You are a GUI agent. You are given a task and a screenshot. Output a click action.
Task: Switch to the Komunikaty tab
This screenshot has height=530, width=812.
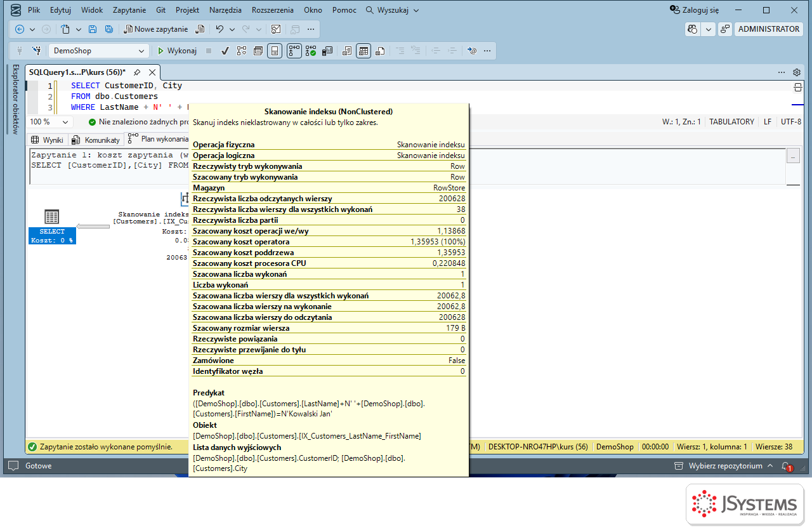click(96, 140)
